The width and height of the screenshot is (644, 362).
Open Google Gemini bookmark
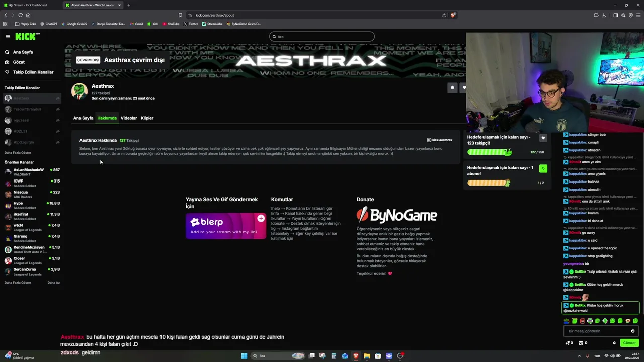[x=74, y=24]
